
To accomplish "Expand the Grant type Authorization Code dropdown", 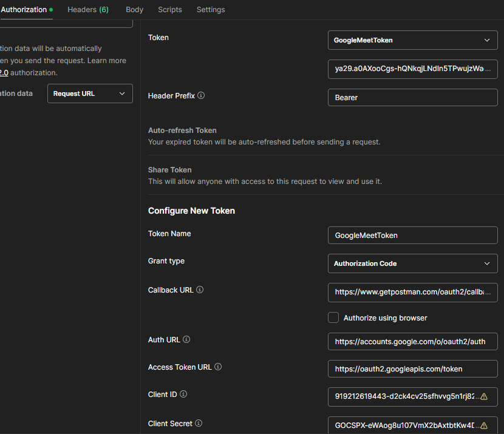I will pos(412,263).
